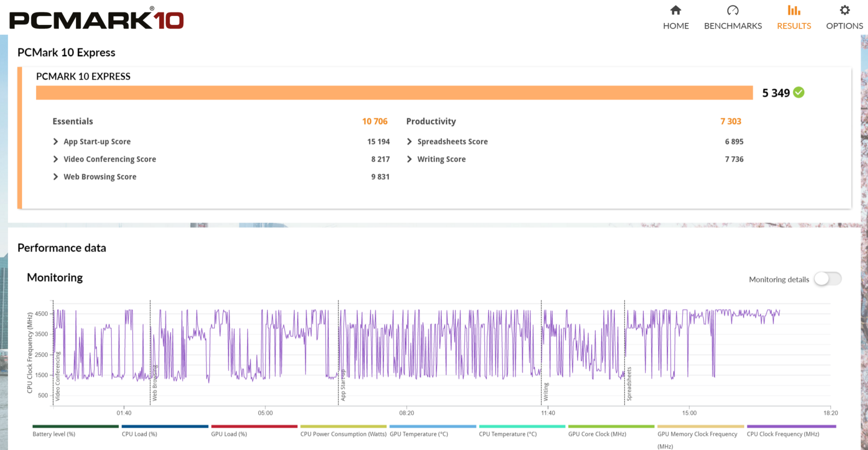Click the Home house icon
This screenshot has height=450, width=868.
pos(675,10)
